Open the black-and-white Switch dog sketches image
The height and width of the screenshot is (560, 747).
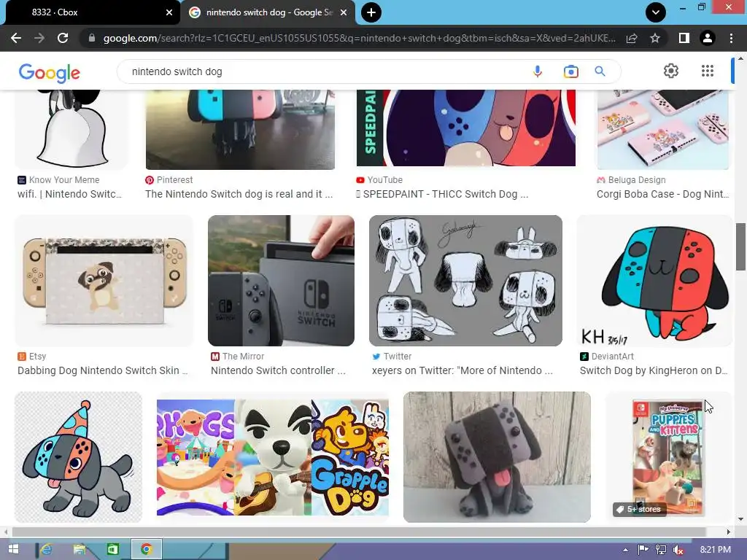tap(465, 281)
